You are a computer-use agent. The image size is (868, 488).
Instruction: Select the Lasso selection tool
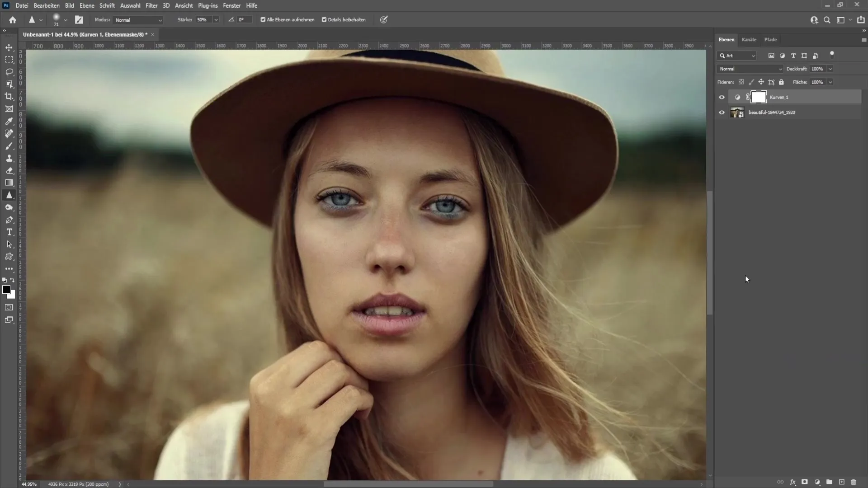tap(8, 71)
